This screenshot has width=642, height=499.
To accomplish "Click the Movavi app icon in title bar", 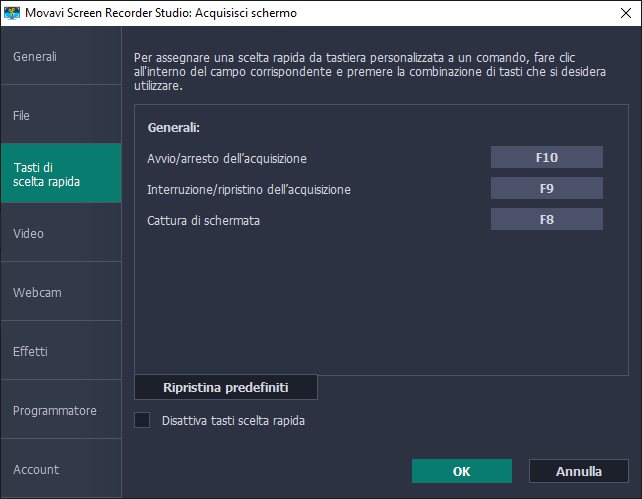I will pos(13,13).
